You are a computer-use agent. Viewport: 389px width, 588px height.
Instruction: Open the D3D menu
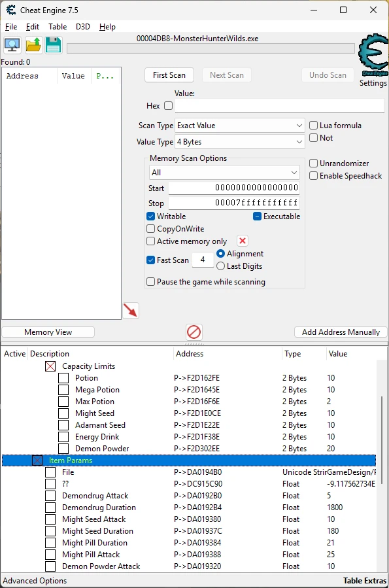pyautogui.click(x=83, y=27)
